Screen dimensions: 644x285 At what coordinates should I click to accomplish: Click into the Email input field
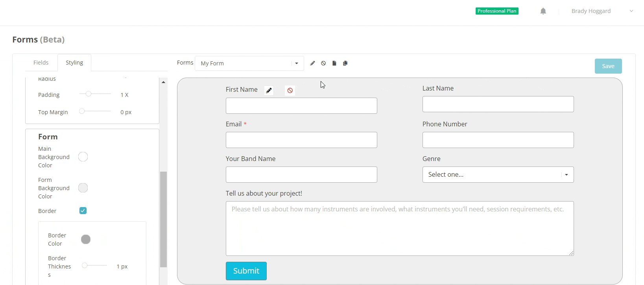(301, 140)
